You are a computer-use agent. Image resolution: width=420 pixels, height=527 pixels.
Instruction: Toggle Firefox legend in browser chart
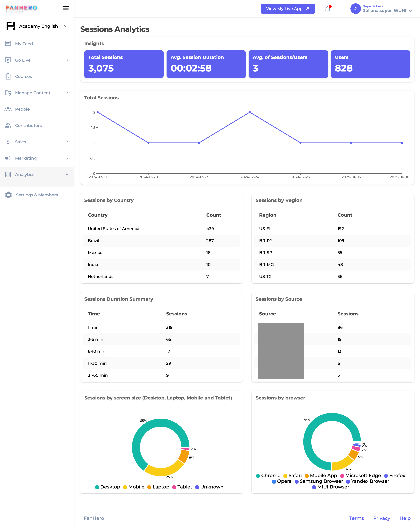click(x=395, y=475)
